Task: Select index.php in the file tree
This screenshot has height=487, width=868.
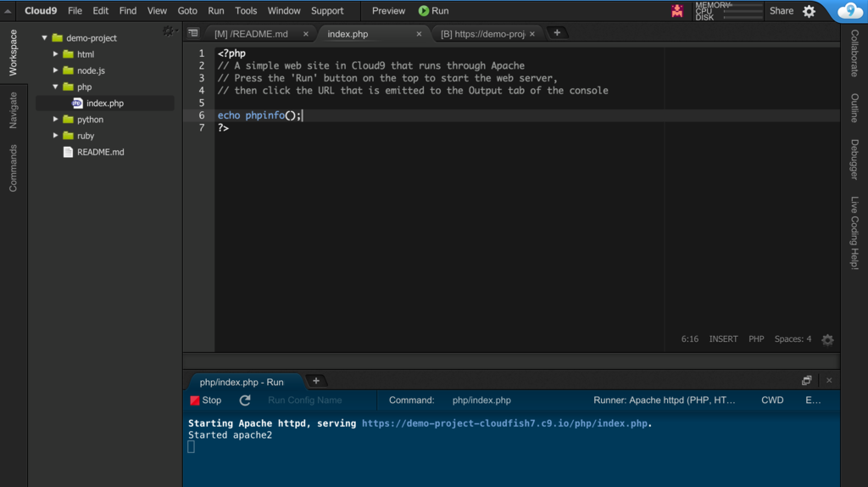Action: (x=105, y=103)
